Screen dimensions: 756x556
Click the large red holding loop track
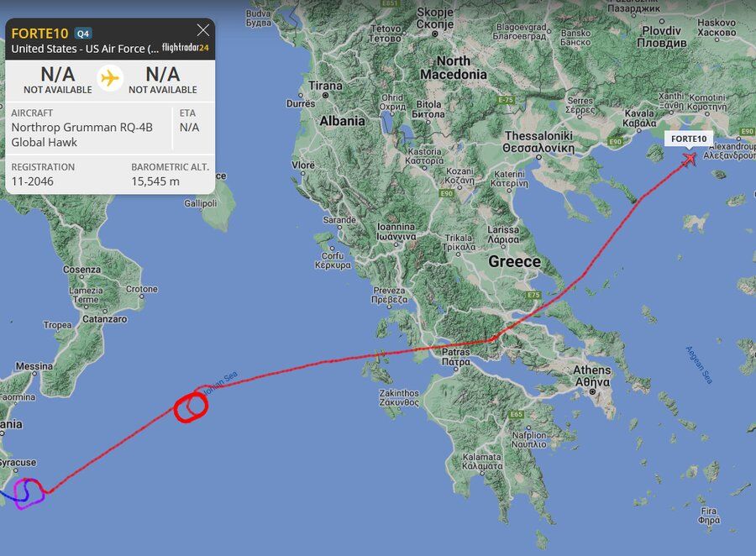[x=191, y=407]
